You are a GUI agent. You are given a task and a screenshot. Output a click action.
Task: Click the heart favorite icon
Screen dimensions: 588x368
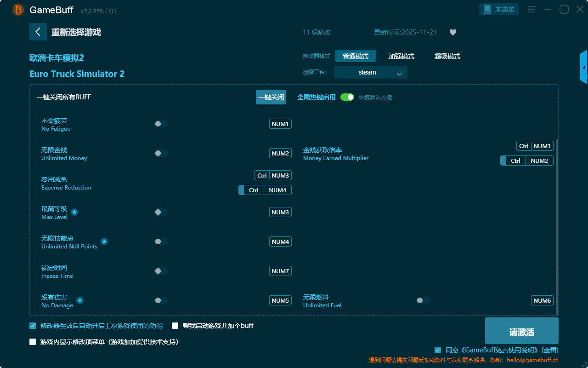click(452, 32)
